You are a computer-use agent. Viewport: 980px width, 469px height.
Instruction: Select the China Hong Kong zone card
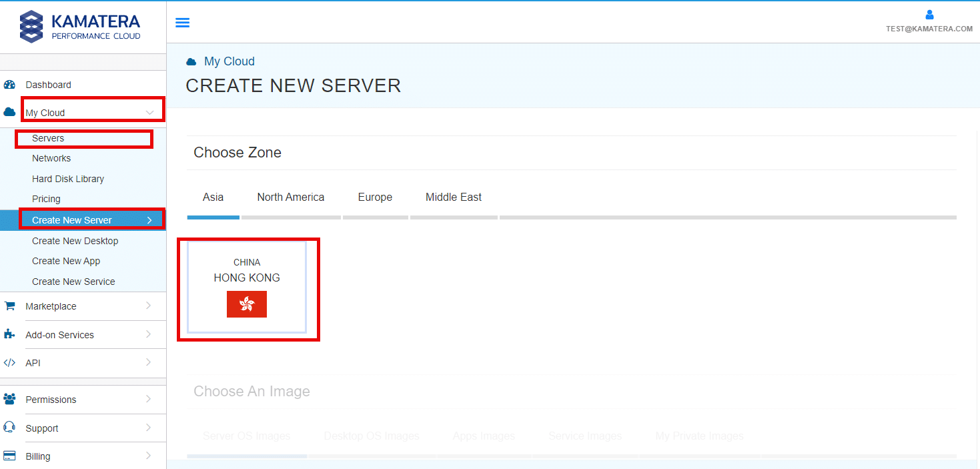pos(247,287)
